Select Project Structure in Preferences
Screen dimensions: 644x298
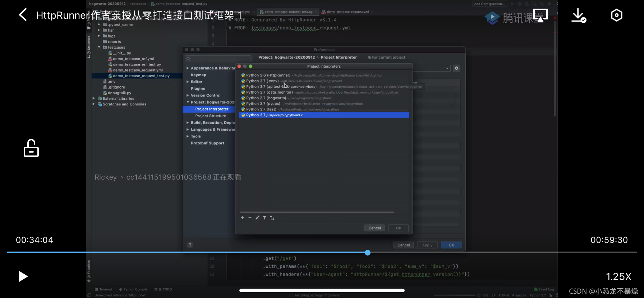211,116
